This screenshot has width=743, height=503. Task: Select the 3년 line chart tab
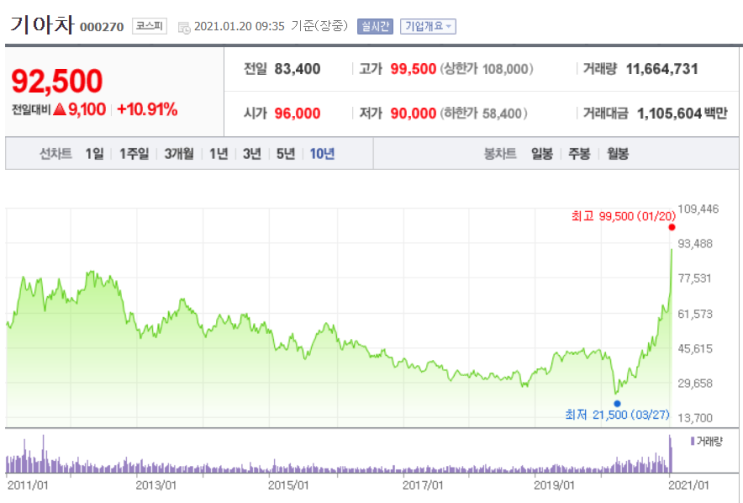pyautogui.click(x=252, y=153)
